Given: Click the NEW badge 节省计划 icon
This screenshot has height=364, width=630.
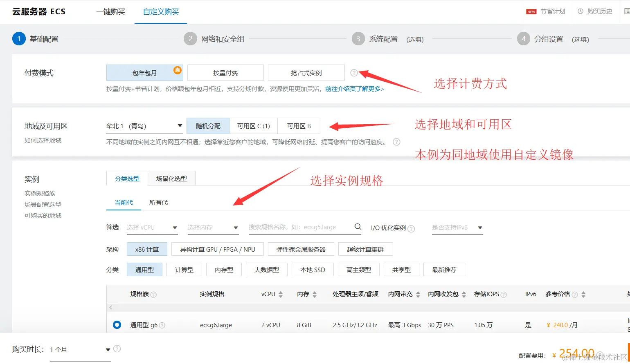Looking at the screenshot, I should coord(531,11).
